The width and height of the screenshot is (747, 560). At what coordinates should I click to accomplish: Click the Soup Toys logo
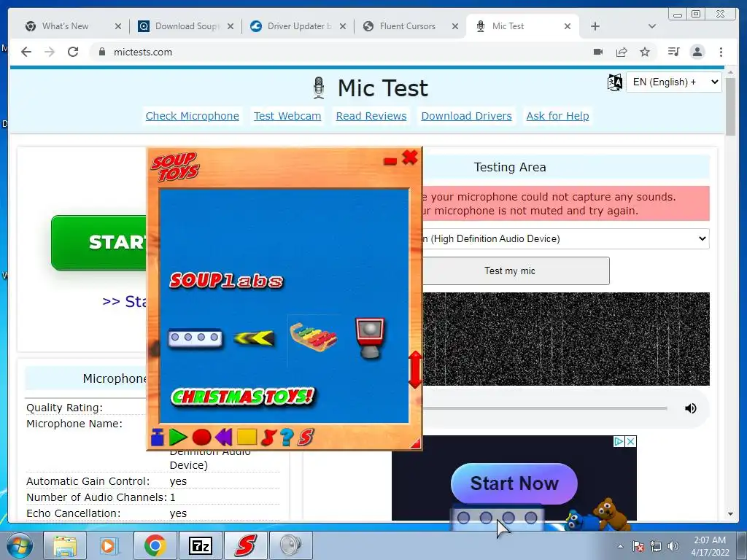click(175, 167)
